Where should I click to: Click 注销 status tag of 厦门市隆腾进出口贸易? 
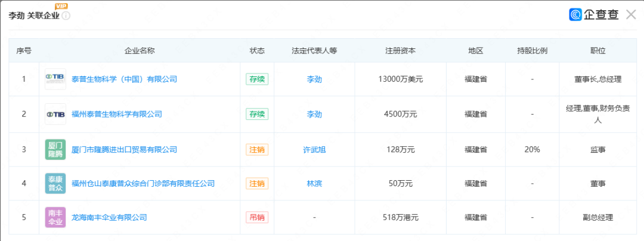click(257, 150)
